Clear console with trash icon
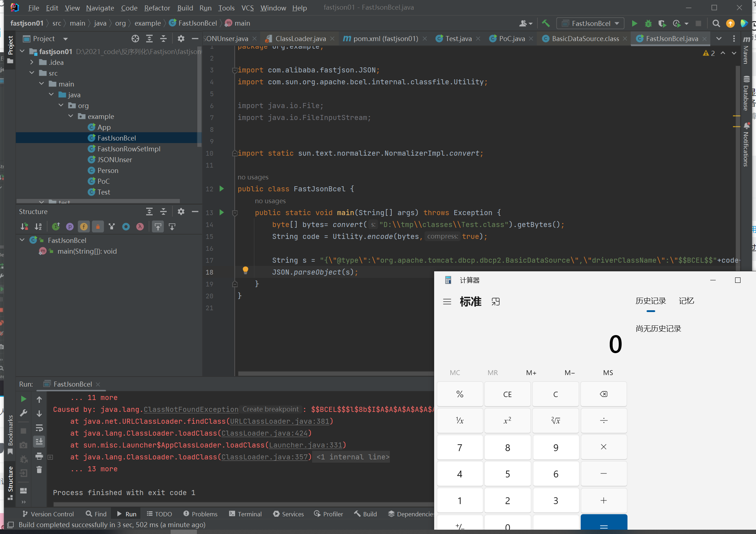Viewport: 756px width, 534px height. (39, 470)
